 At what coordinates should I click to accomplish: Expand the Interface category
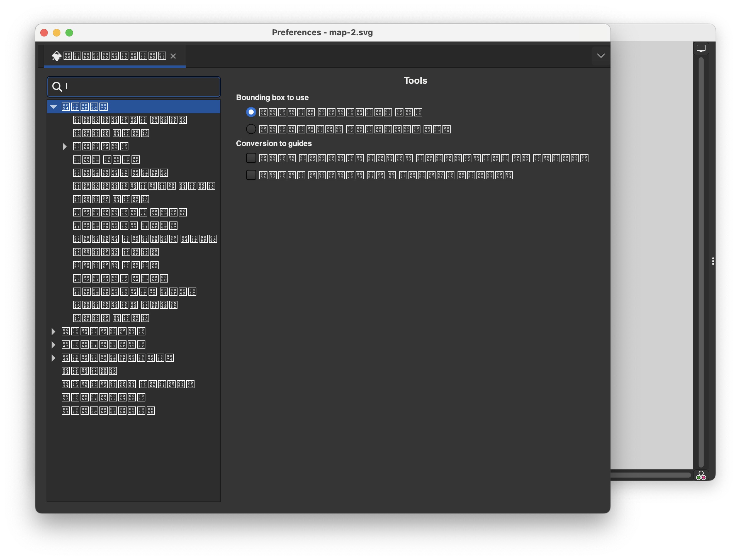(x=53, y=331)
